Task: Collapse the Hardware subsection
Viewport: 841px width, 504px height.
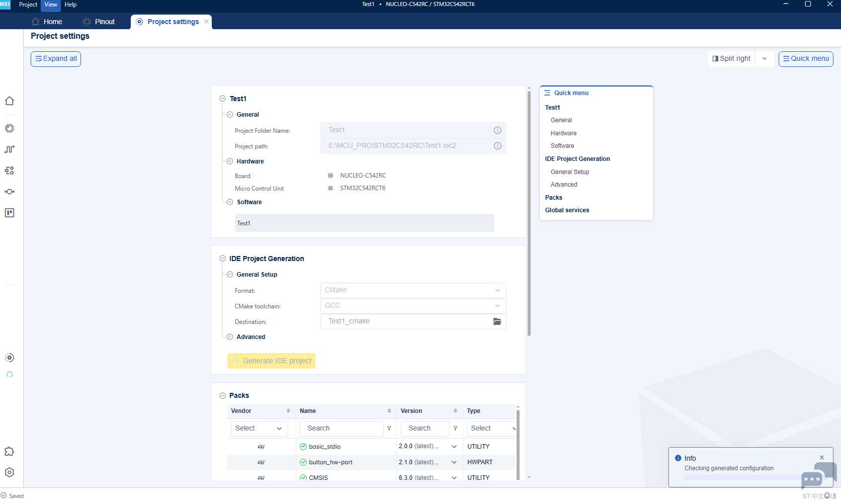Action: point(230,161)
